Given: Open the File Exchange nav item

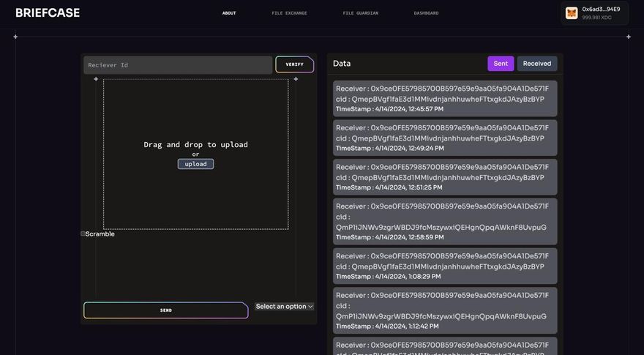Looking at the screenshot, I should click(x=289, y=13).
